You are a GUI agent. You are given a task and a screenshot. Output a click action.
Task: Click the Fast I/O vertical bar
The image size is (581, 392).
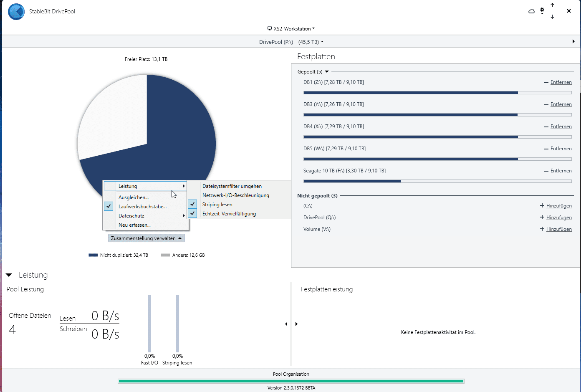pos(149,324)
